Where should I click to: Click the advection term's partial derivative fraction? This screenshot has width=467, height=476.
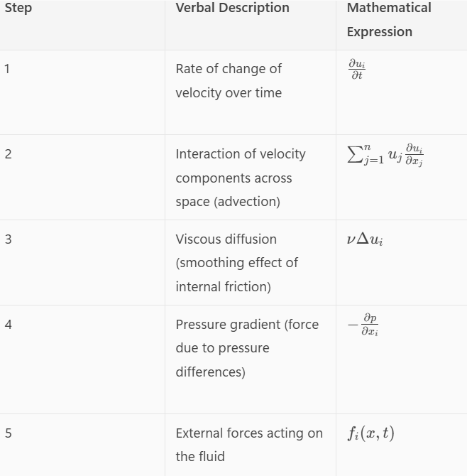tap(414, 156)
